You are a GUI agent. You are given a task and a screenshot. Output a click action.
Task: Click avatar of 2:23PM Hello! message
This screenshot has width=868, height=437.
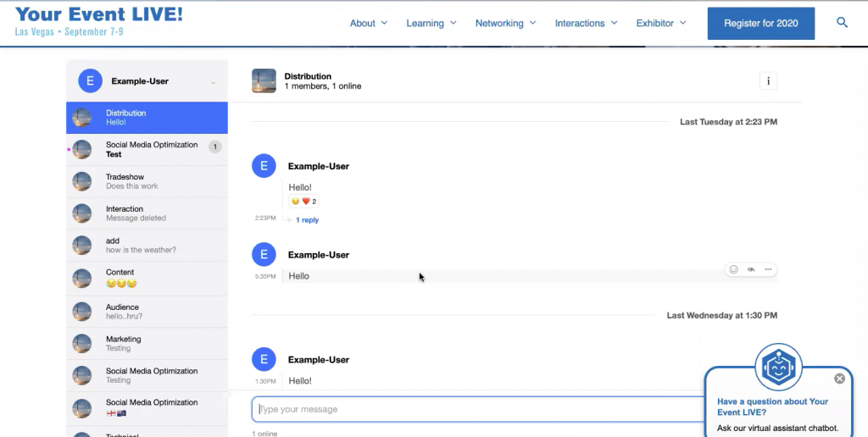click(x=264, y=166)
